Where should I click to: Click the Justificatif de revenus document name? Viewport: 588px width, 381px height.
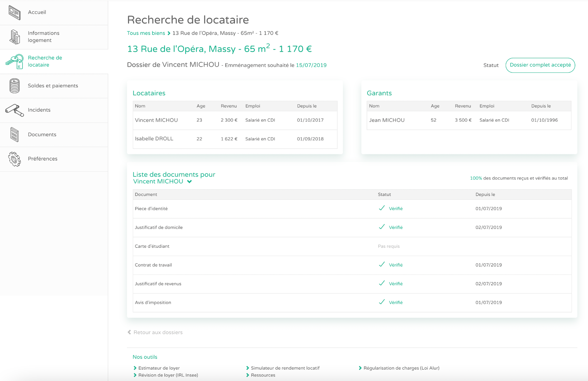pyautogui.click(x=158, y=284)
